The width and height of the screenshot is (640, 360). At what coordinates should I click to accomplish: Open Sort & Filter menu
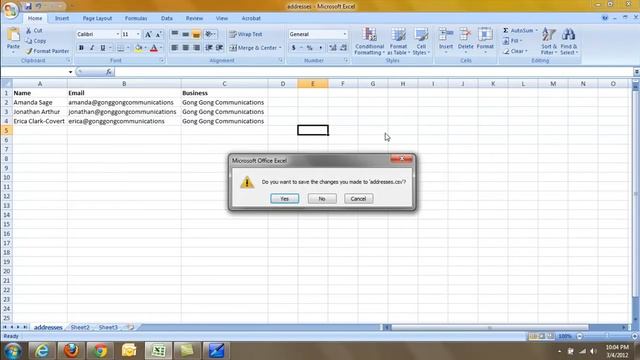point(549,41)
